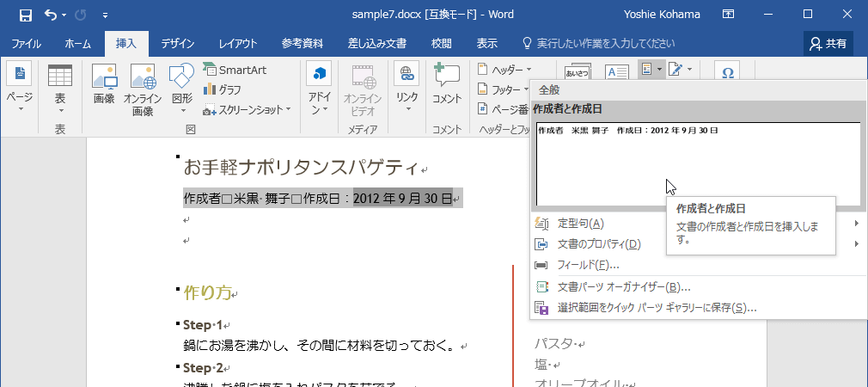Click the オンラインビデオ button
868x387 pixels.
coord(363,89)
